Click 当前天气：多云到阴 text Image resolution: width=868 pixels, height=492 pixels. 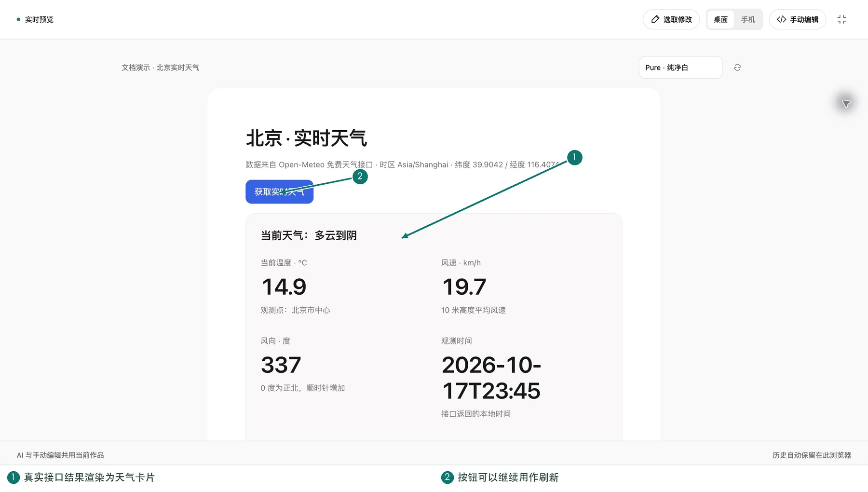tap(309, 235)
